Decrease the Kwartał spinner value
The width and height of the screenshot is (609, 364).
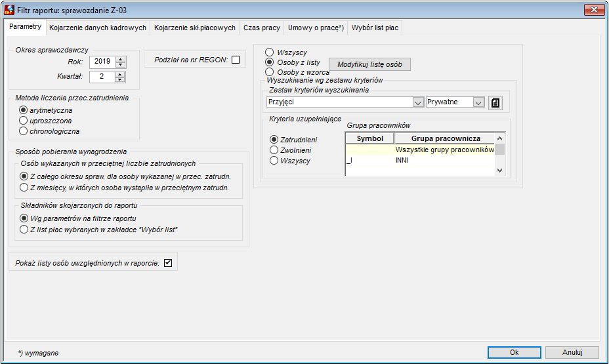pos(120,79)
